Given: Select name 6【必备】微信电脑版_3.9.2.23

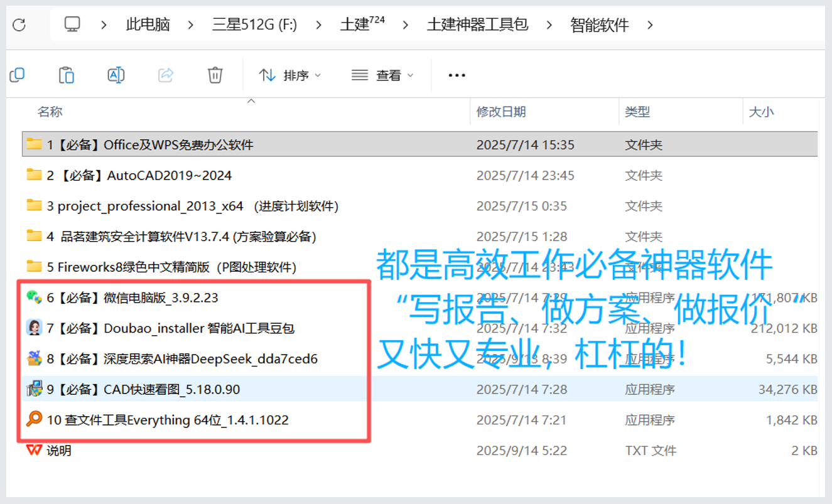Looking at the screenshot, I should click(132, 298).
